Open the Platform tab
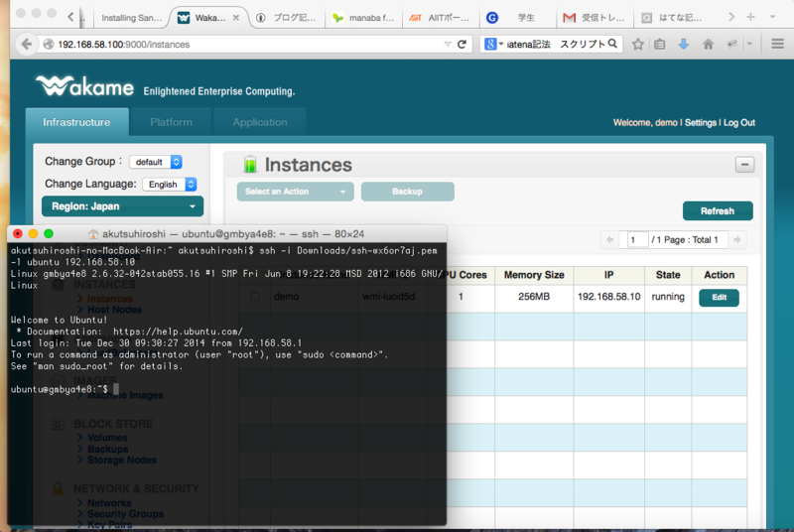Screen dimensions: 794x532 point(171,122)
